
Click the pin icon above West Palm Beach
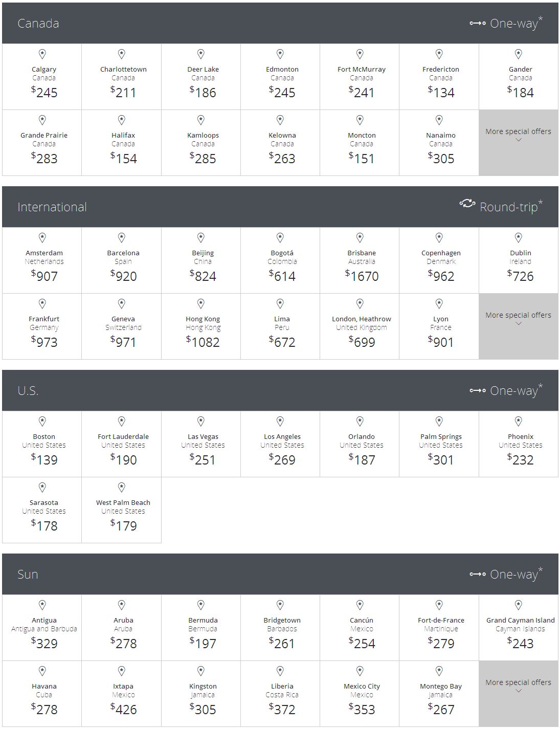point(122,487)
